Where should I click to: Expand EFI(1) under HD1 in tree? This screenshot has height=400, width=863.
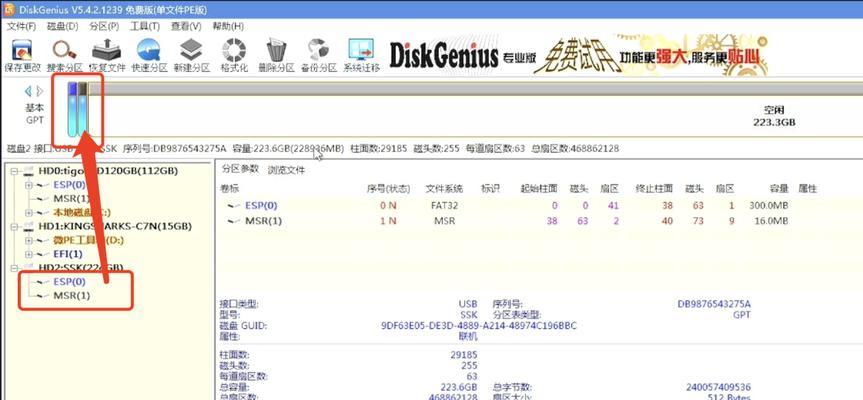[29, 254]
